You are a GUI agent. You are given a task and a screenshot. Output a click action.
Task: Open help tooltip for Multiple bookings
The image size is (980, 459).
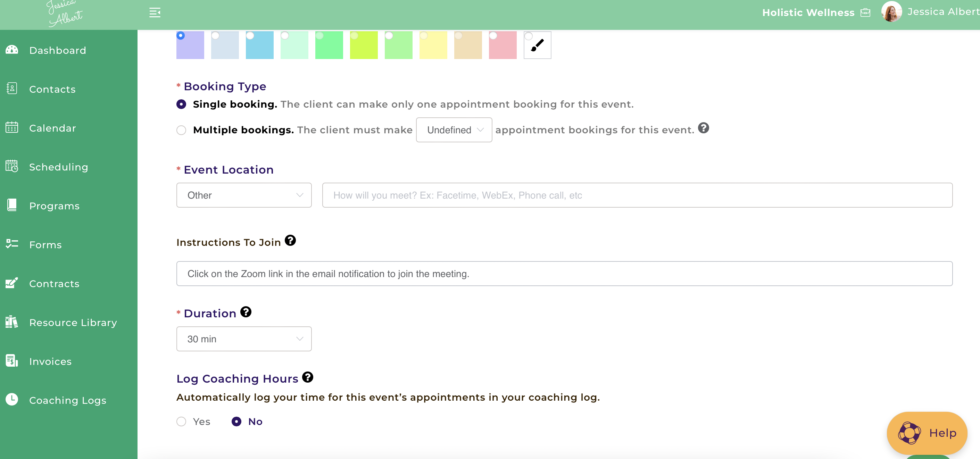[x=704, y=128]
